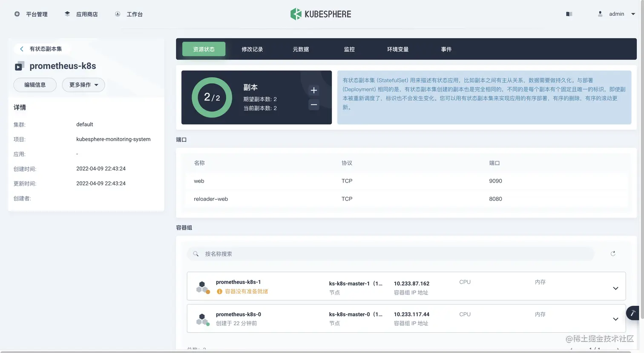Click the 应用商店 menu label

click(87, 14)
